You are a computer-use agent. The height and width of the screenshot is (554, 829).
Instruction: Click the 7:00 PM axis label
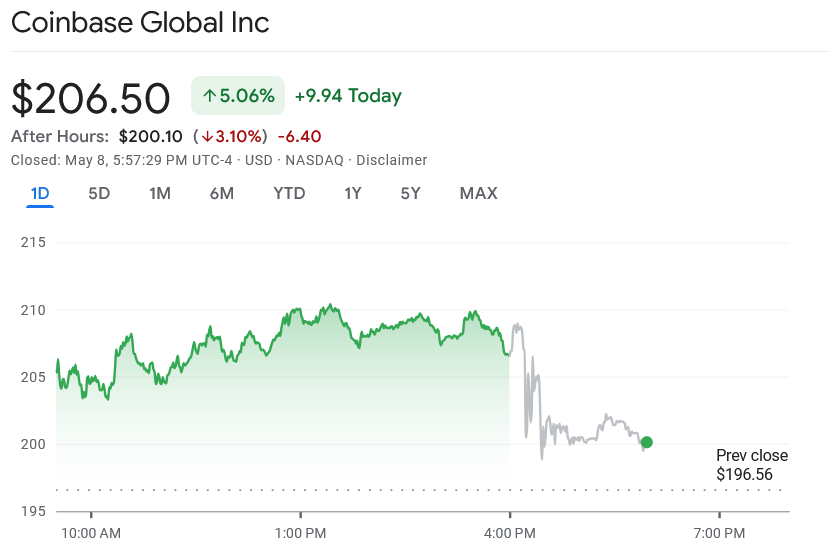click(x=719, y=533)
